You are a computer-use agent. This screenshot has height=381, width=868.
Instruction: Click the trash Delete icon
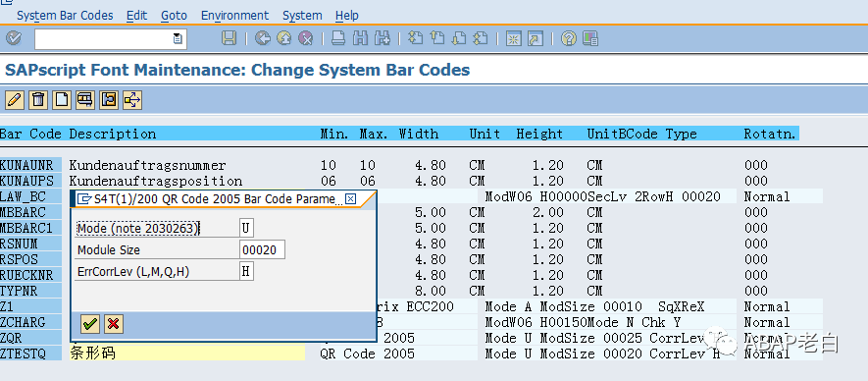click(37, 100)
